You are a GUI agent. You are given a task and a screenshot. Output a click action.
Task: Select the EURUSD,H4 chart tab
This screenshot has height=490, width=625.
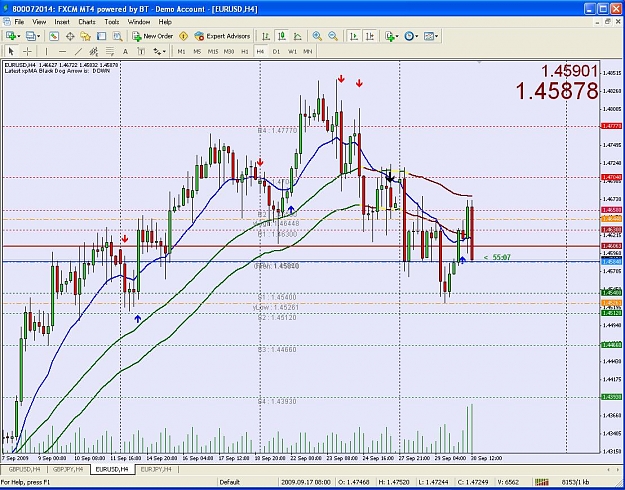(112, 469)
